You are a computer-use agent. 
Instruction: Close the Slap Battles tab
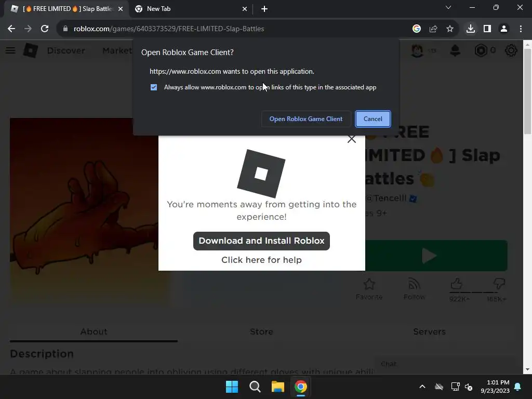pyautogui.click(x=121, y=9)
